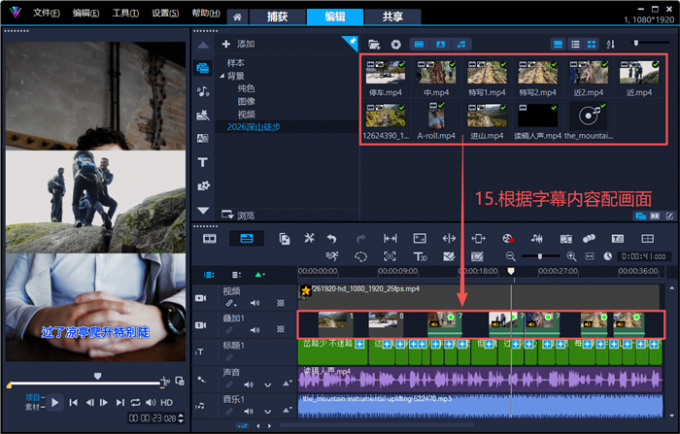Click the undo arrow in timeline toolbar

click(332, 238)
